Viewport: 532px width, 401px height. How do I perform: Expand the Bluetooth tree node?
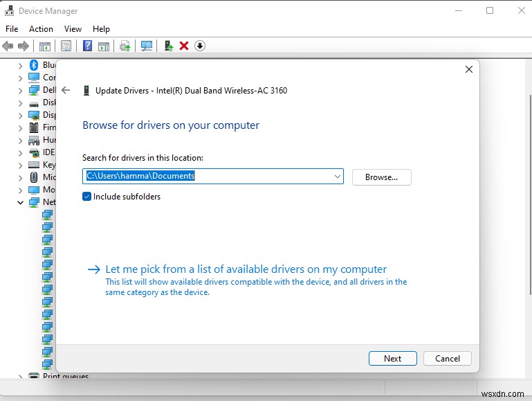tap(20, 66)
